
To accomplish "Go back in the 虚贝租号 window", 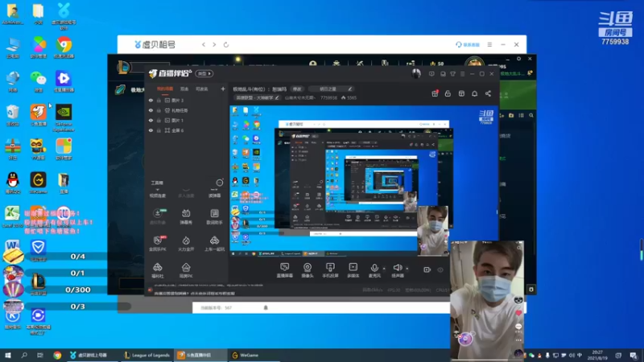I will pyautogui.click(x=204, y=44).
